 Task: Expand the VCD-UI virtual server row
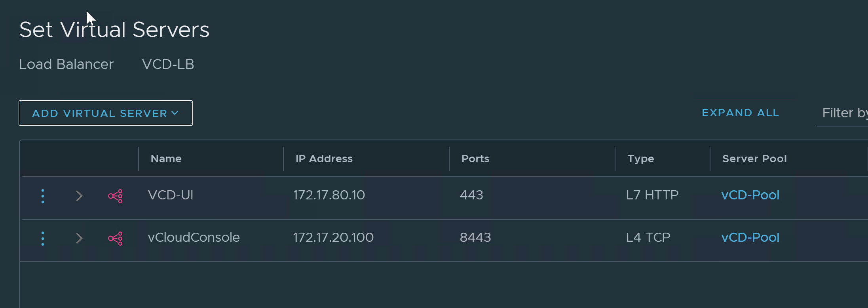[x=79, y=196]
